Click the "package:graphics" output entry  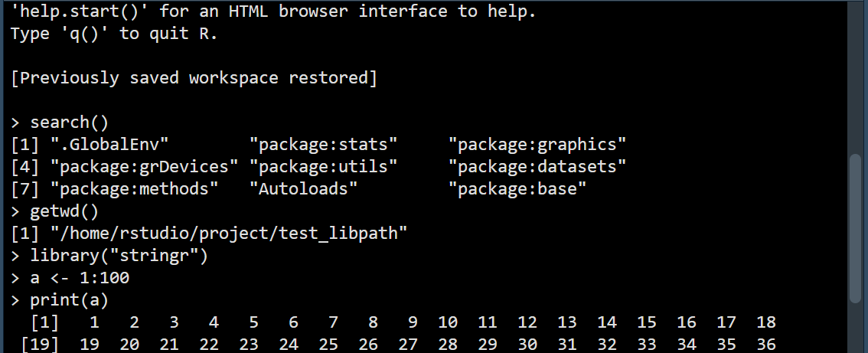[x=537, y=144]
